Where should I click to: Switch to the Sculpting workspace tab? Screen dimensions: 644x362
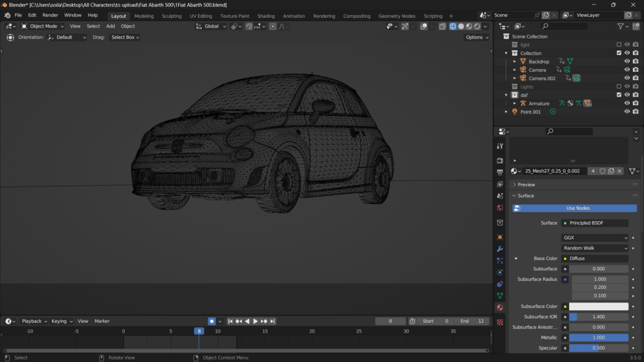[x=171, y=16]
